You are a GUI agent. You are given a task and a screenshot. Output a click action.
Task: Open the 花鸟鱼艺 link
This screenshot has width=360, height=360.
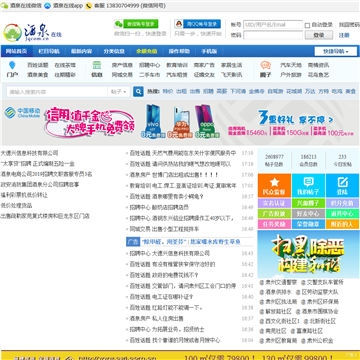point(318,75)
